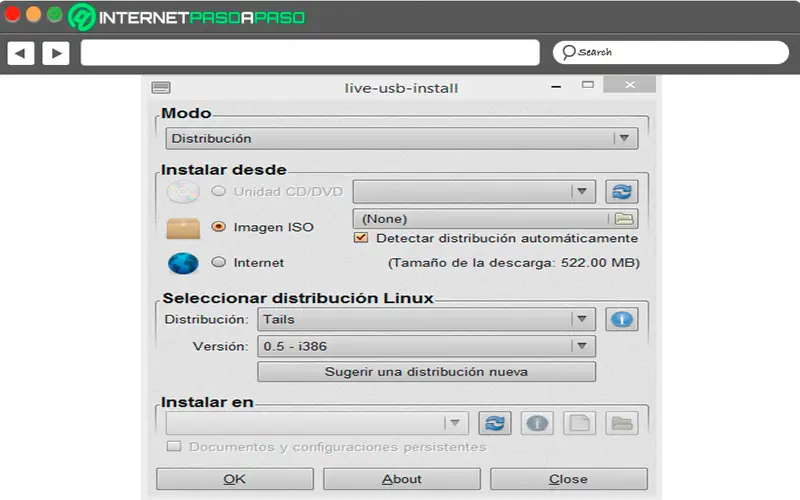Screen dimensions: 800x500
Task: Maximize the live-usb-install window
Action: 588,85
